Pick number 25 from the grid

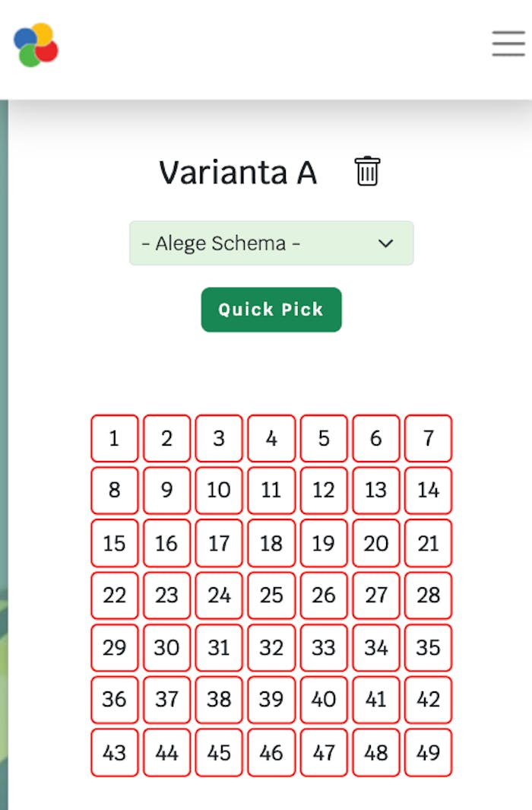point(271,596)
